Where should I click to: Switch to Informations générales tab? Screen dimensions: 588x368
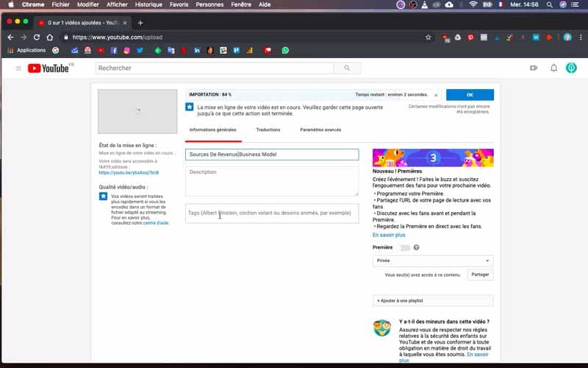pos(213,130)
